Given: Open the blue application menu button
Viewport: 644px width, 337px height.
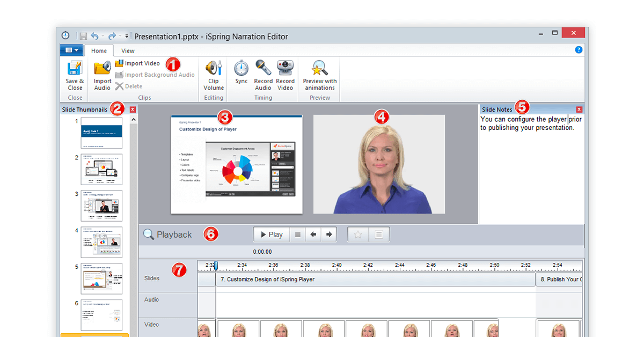Looking at the screenshot, I should pyautogui.click(x=71, y=50).
